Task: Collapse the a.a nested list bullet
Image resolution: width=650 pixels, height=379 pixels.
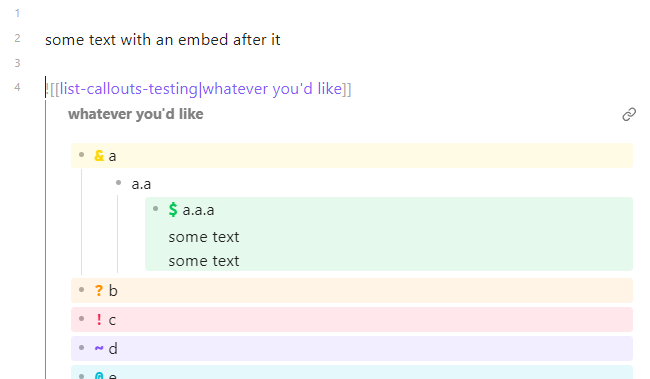Action: pos(119,182)
